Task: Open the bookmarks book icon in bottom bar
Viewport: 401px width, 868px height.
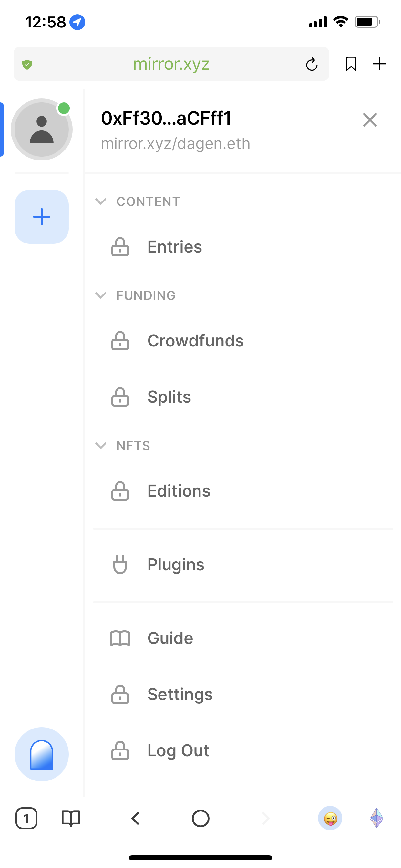Action: [71, 818]
